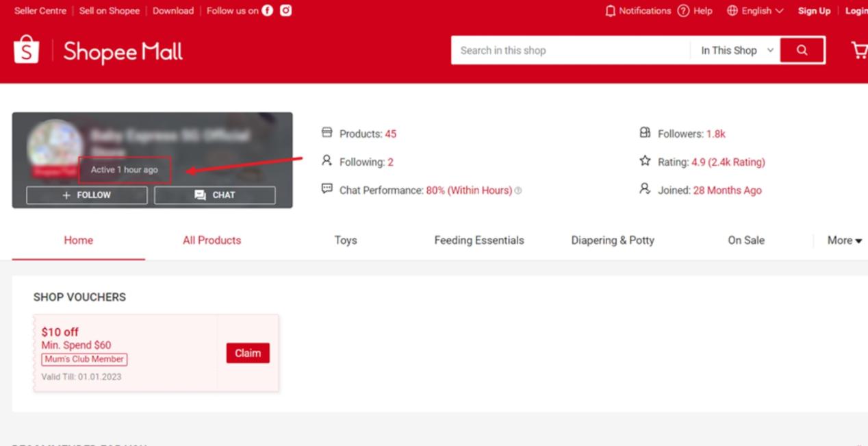
Task: Focus the Search in this shop field
Action: [x=570, y=50]
